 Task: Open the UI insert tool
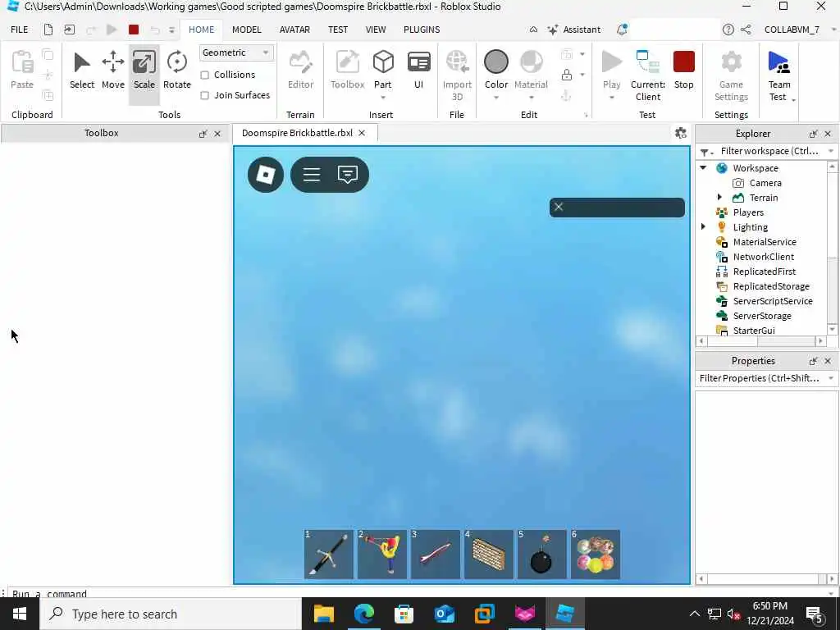(418, 71)
